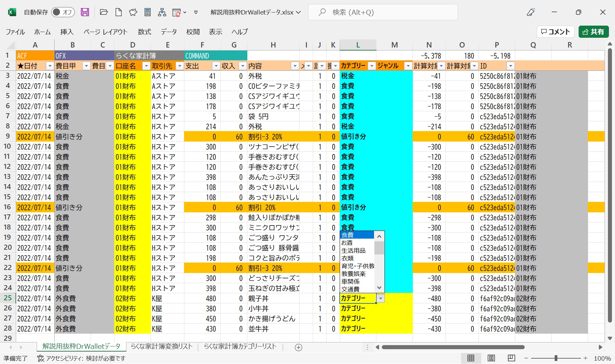The width and height of the screenshot is (615, 364).
Task: Click the hierarchy diagram icon in quick access toolbar
Action: (x=162, y=12)
